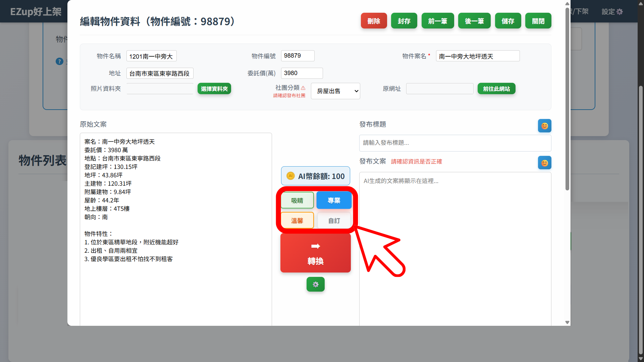Click the 儲存 button

tap(508, 21)
